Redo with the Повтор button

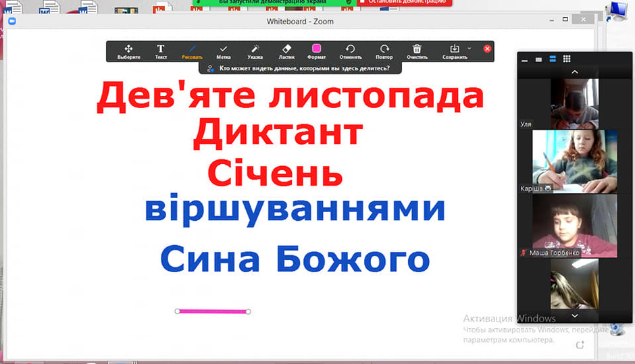[384, 52]
